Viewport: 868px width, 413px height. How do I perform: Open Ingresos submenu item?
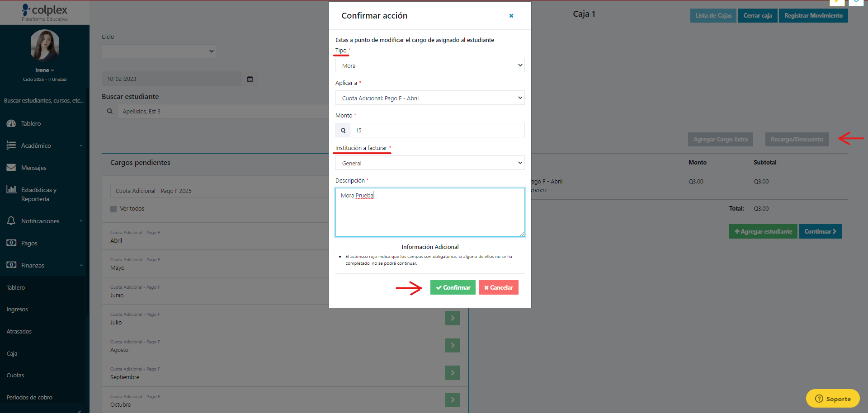[x=17, y=310]
